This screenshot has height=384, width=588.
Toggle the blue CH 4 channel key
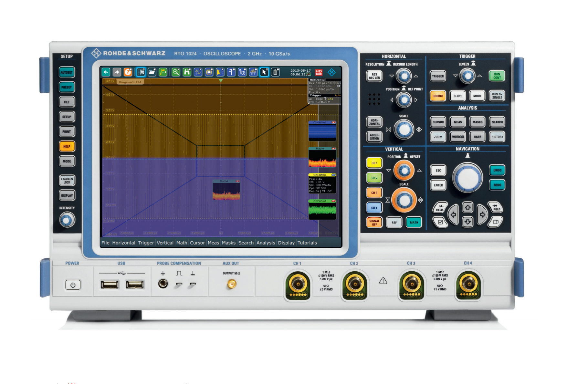[x=374, y=208]
